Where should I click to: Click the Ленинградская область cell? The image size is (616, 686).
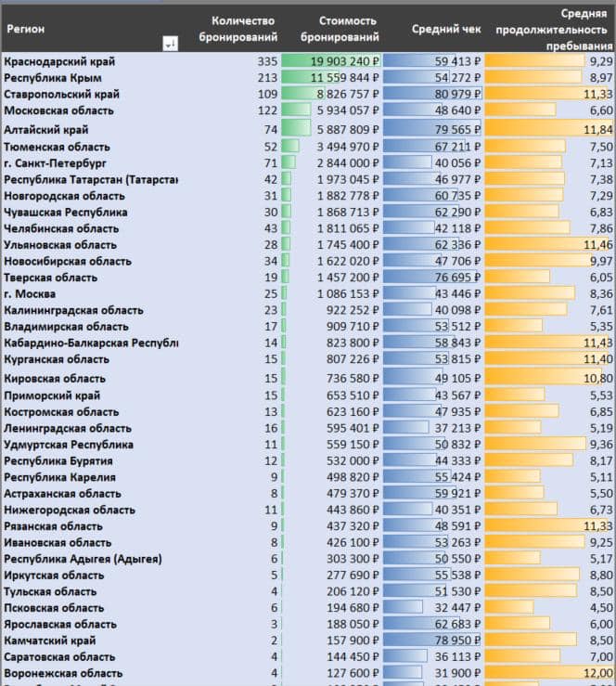coord(68,428)
